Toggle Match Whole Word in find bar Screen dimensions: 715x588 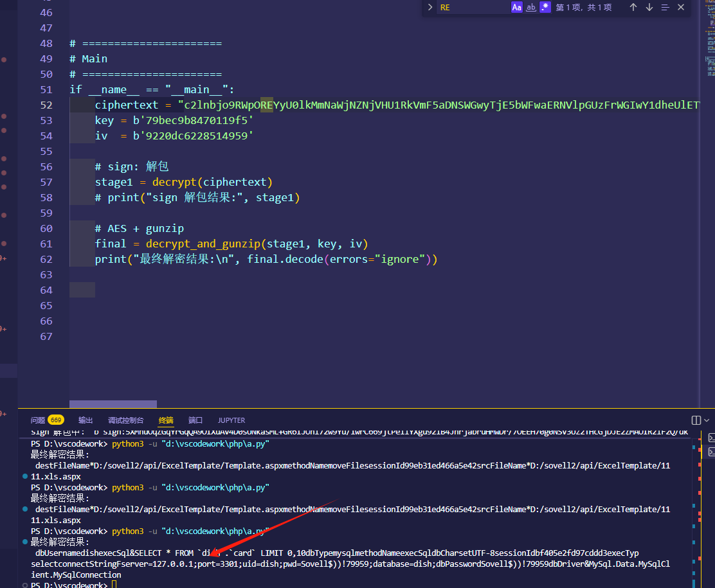pyautogui.click(x=531, y=7)
